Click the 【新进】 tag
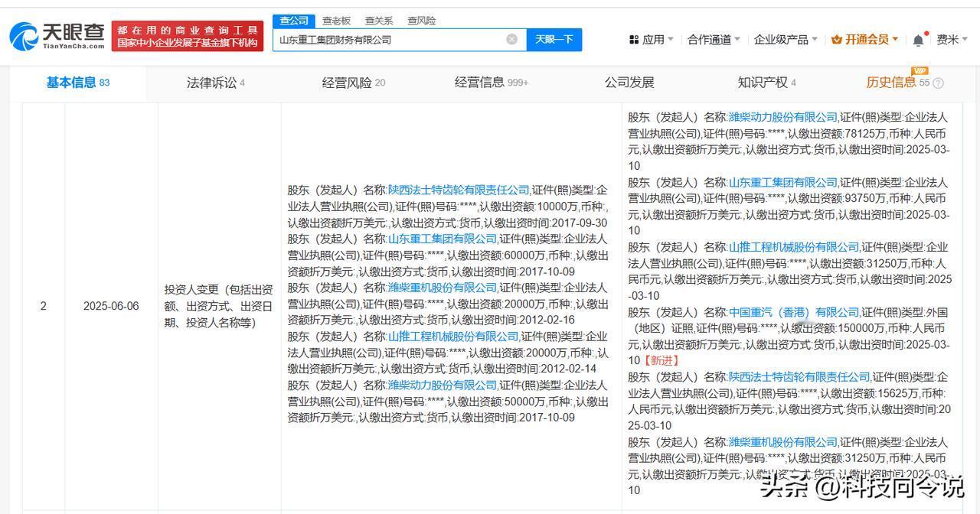Screen dimensions: 980x514 coord(661,361)
